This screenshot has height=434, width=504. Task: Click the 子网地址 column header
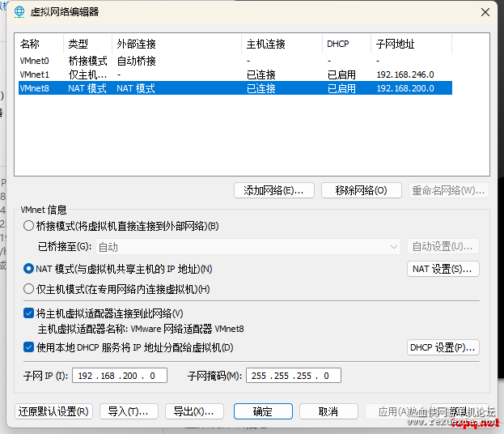[412, 44]
